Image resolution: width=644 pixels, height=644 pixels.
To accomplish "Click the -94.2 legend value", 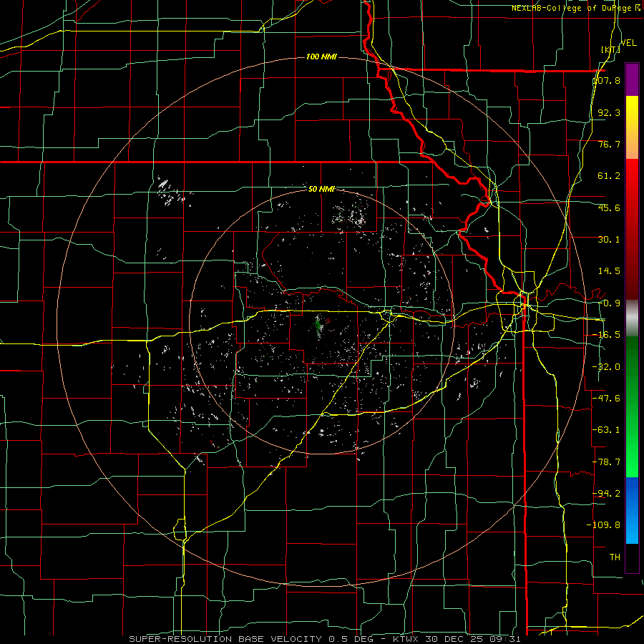I will point(607,493).
